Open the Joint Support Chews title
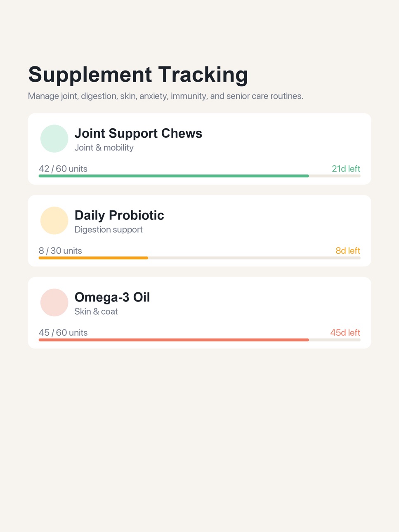 pos(138,133)
